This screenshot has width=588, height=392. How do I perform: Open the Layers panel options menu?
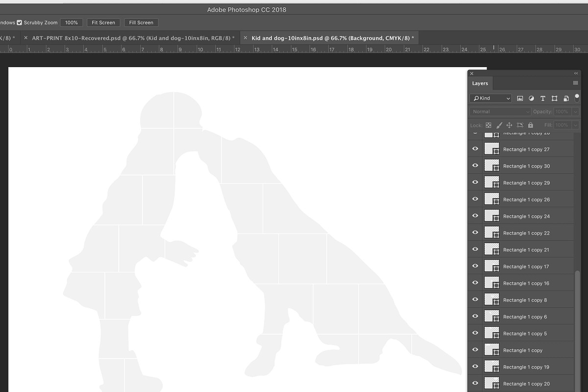[575, 83]
